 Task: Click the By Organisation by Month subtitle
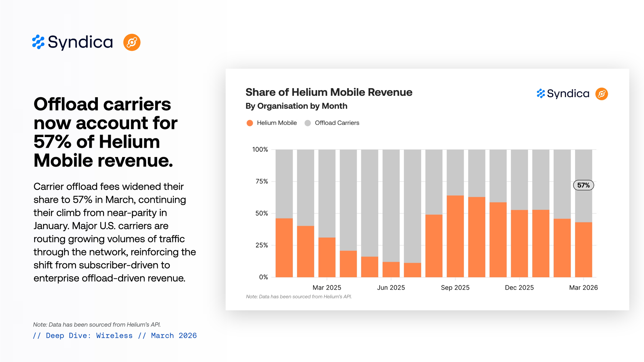[x=296, y=106]
